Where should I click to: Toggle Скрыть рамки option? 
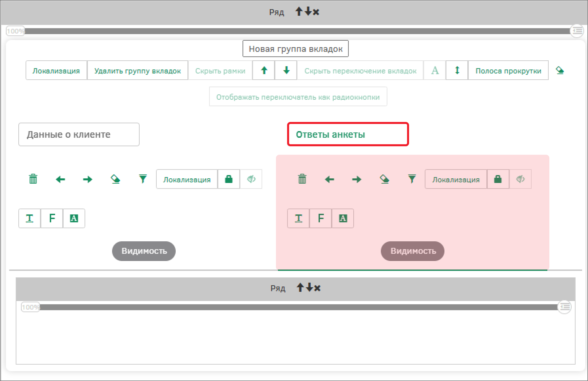point(220,70)
